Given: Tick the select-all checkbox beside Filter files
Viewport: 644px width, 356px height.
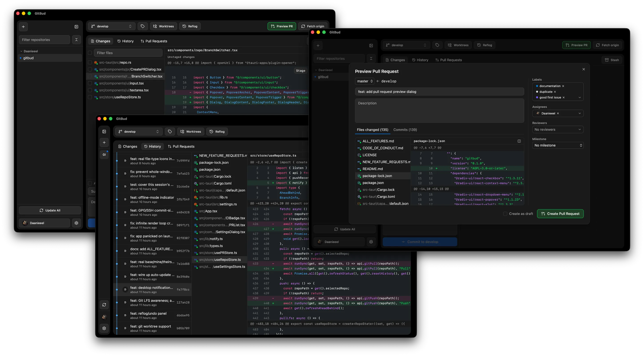Looking at the screenshot, I should [90, 53].
